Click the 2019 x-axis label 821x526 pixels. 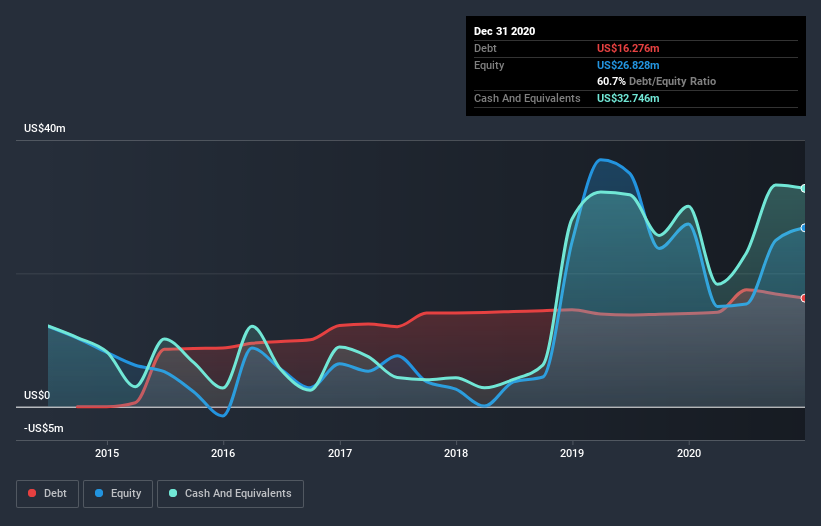pos(572,453)
